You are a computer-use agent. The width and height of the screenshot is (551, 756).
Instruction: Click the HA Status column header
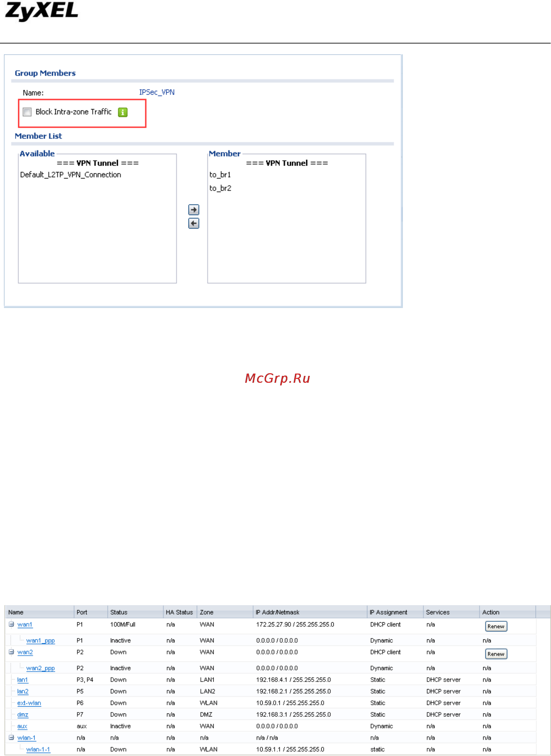[180, 612]
